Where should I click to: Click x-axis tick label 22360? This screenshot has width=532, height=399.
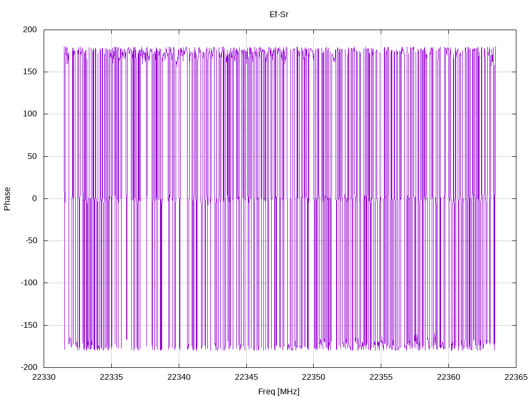(x=448, y=377)
